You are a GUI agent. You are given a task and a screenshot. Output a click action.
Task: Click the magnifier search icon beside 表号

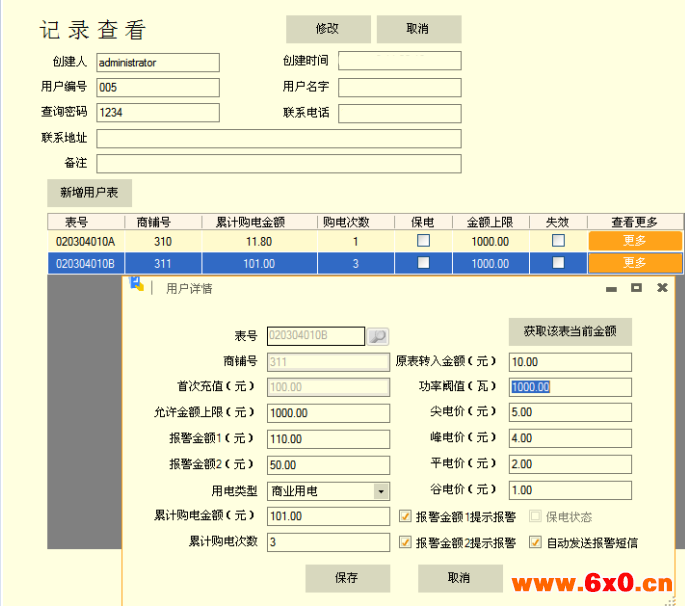377,336
